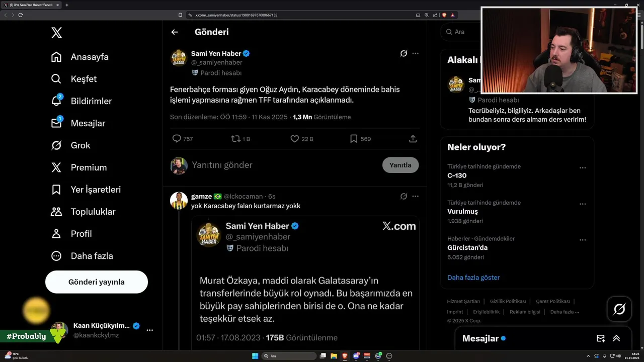Viewport: 644px width, 362px height.
Task: Open File Explorer from taskbar
Action: pyautogui.click(x=334, y=356)
